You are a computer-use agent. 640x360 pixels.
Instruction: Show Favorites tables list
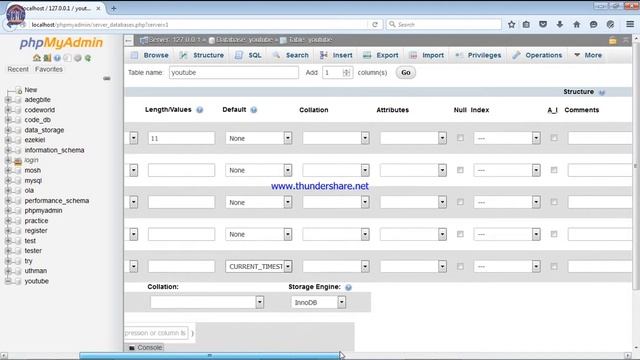49,69
